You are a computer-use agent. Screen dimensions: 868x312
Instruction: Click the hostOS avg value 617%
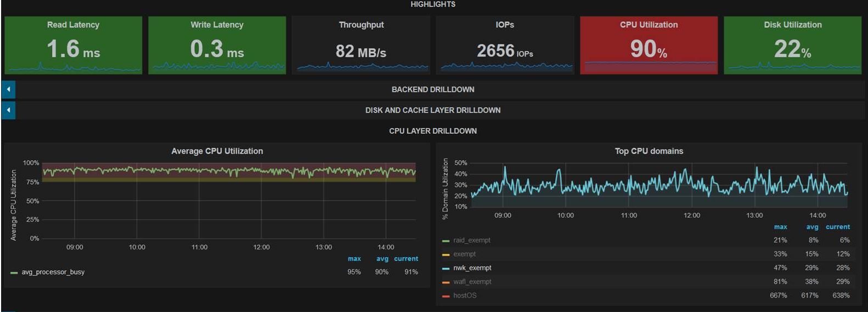(809, 296)
